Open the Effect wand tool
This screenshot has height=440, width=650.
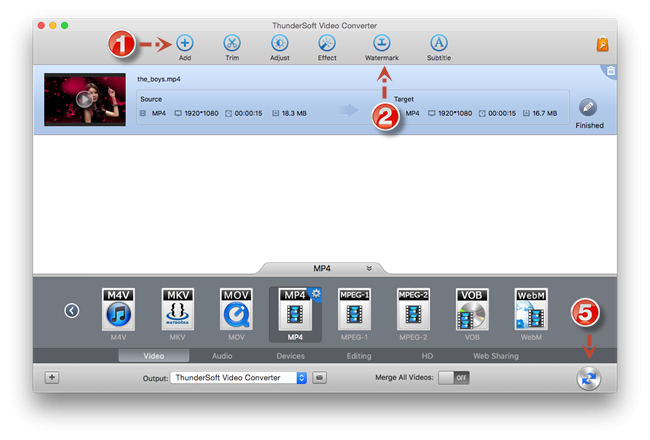[x=327, y=43]
